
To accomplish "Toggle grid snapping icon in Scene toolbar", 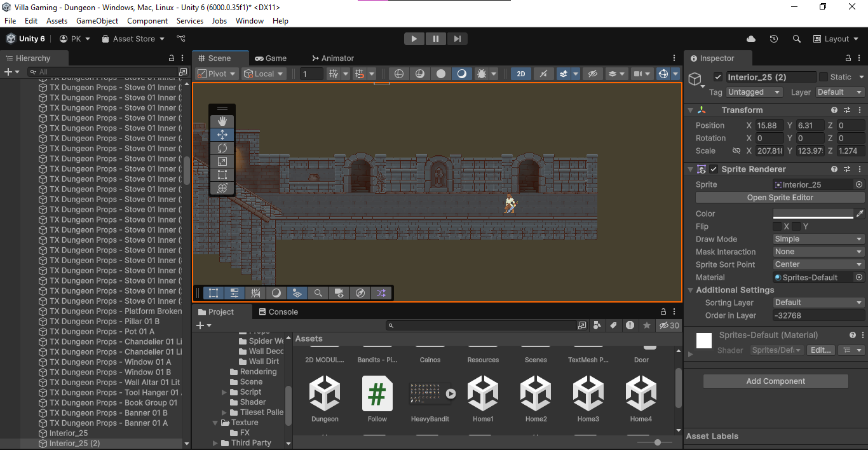I will pos(360,74).
